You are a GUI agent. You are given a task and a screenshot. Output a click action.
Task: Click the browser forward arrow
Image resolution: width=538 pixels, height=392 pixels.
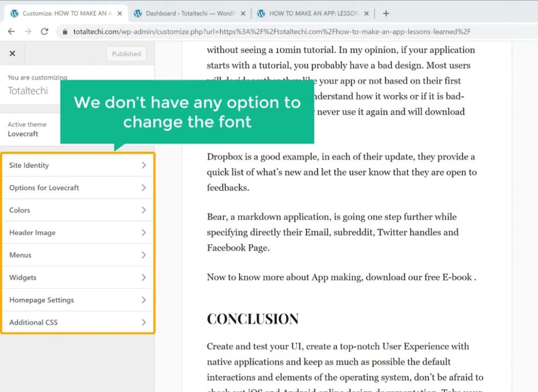tap(27, 31)
